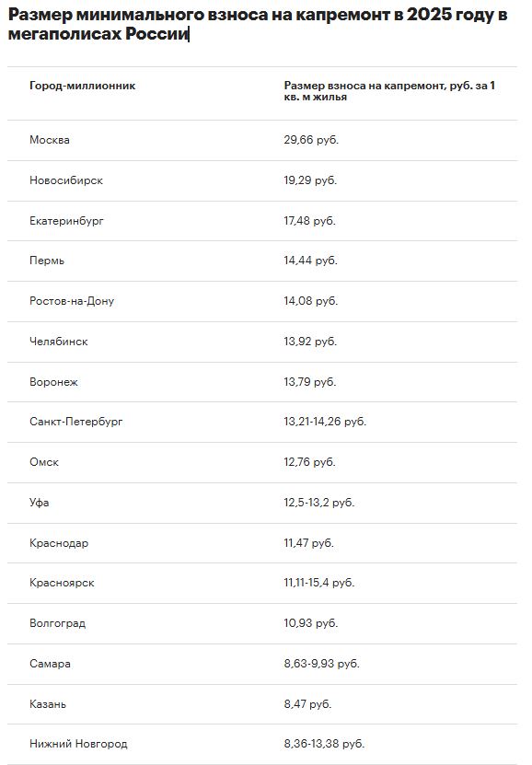Select the 14,44 руб. value for Пермь

tap(310, 261)
